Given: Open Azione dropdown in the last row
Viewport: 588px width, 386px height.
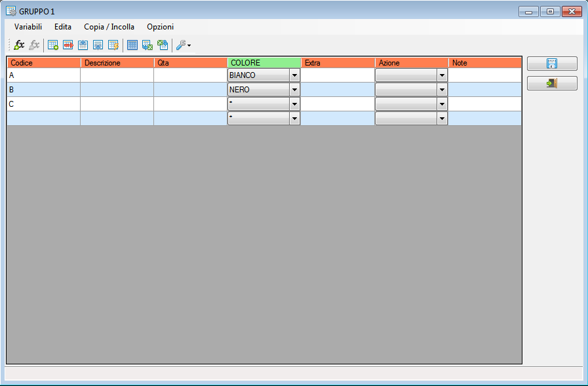Looking at the screenshot, I should tap(442, 119).
